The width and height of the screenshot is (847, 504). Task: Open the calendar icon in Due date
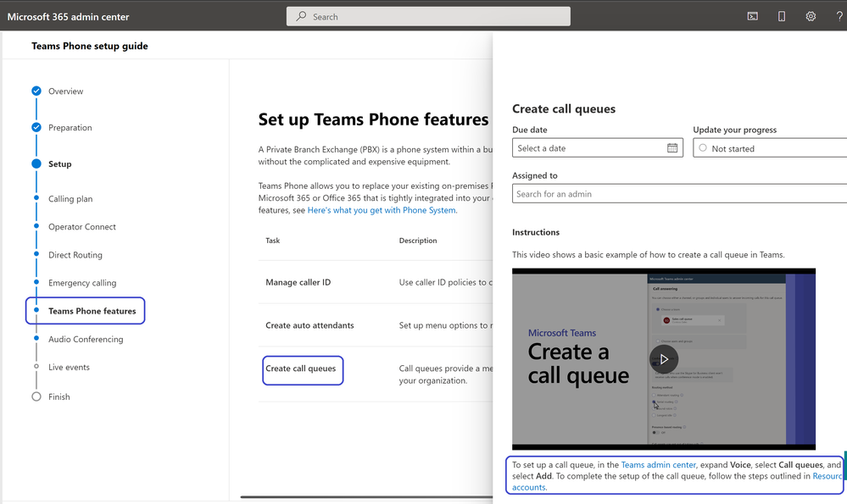(x=672, y=148)
